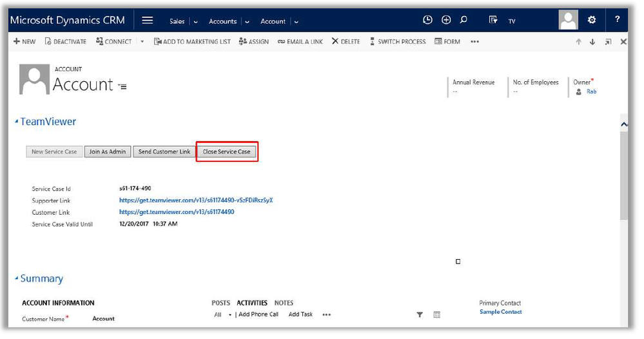Open the search magnifier icon
Viewport: 644px width, 339px height.
pos(463,21)
